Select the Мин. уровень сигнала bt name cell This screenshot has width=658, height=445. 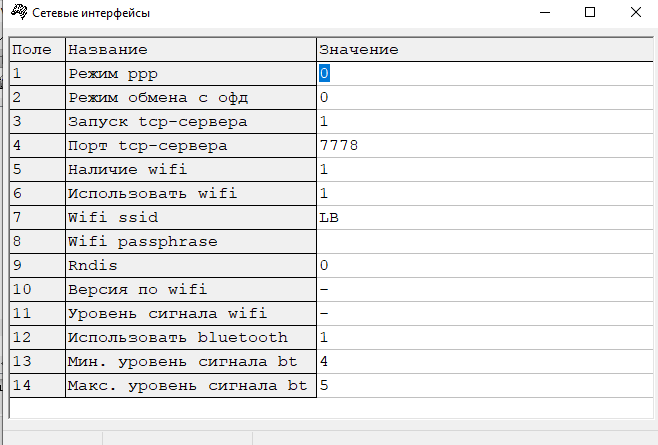tap(191, 361)
